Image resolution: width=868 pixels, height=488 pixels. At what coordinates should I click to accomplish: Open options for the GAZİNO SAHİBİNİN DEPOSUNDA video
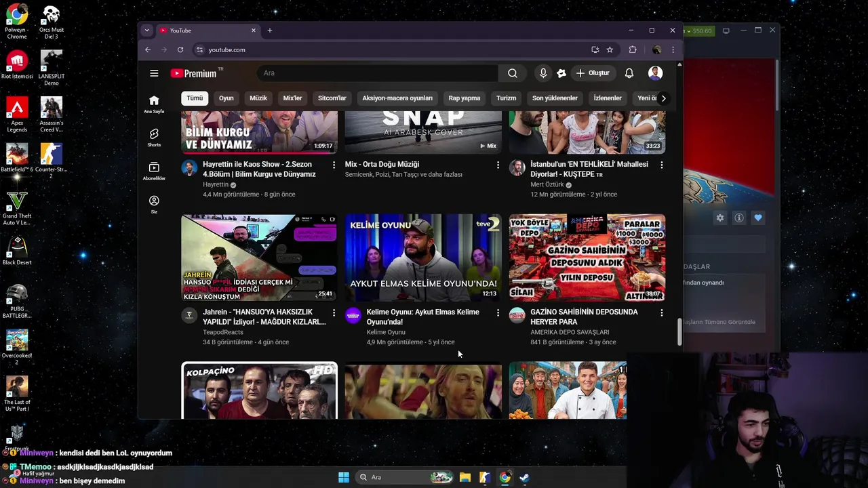coord(662,312)
